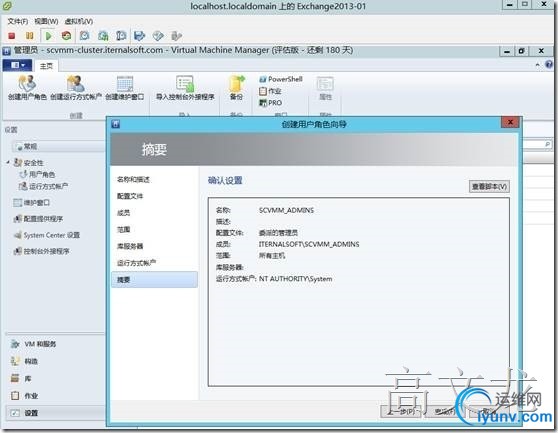This screenshot has height=433, width=558.
Task: Click NT AUTHORITY\System account value
Action: click(295, 279)
